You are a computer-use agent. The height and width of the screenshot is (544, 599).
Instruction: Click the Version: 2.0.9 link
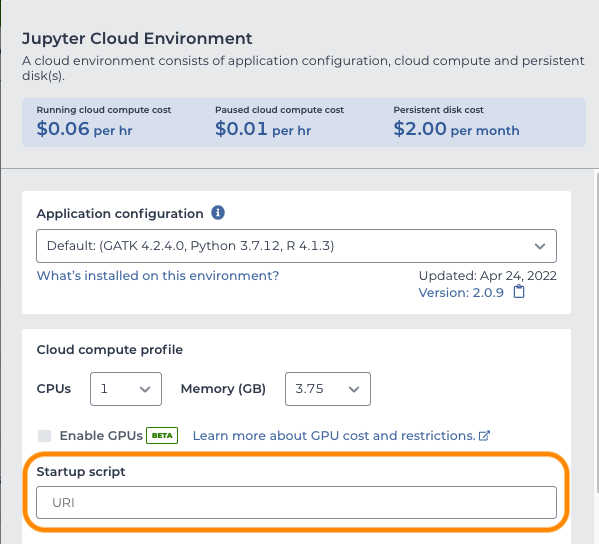[461, 293]
